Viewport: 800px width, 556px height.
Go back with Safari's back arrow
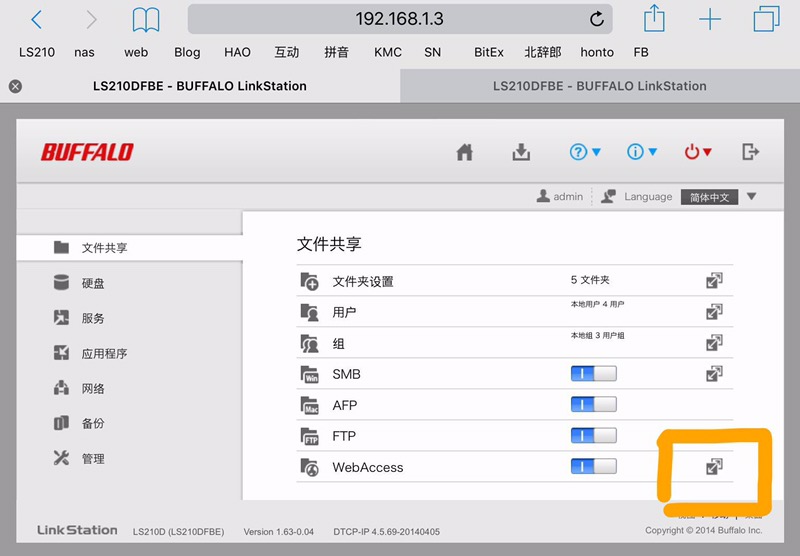[x=37, y=20]
